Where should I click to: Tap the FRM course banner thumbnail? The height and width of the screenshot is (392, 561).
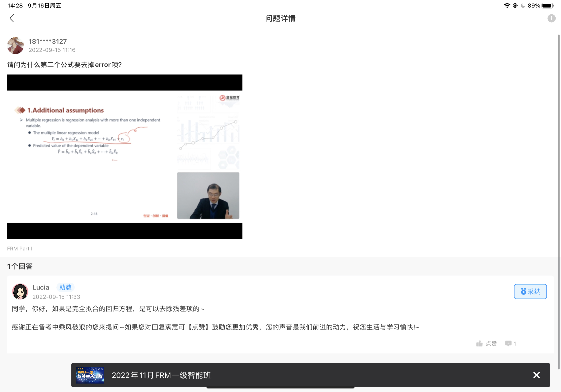point(90,375)
